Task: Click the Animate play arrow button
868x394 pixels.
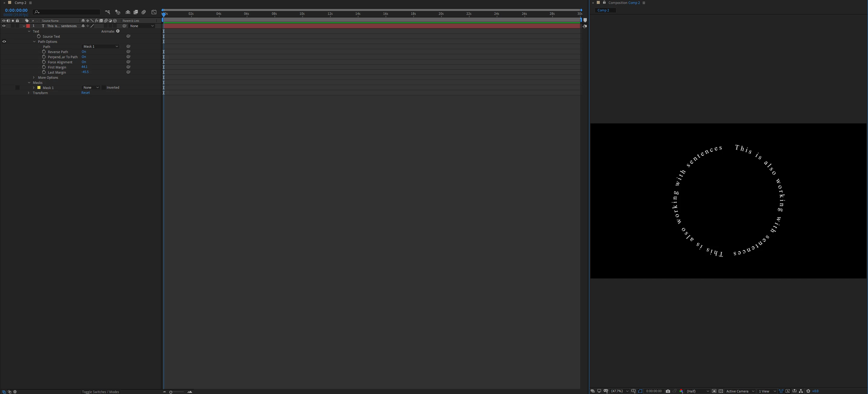Action: 118,31
